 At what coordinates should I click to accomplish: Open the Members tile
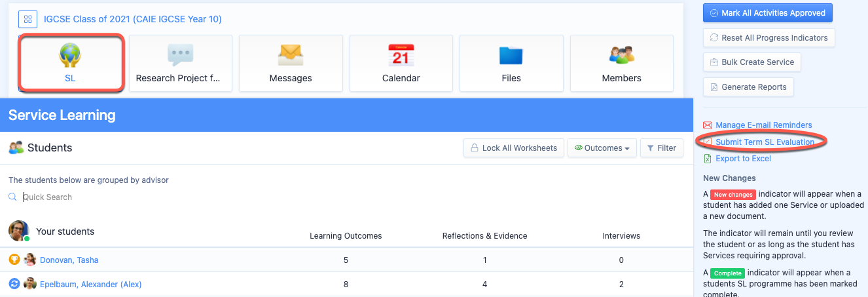coord(621,63)
